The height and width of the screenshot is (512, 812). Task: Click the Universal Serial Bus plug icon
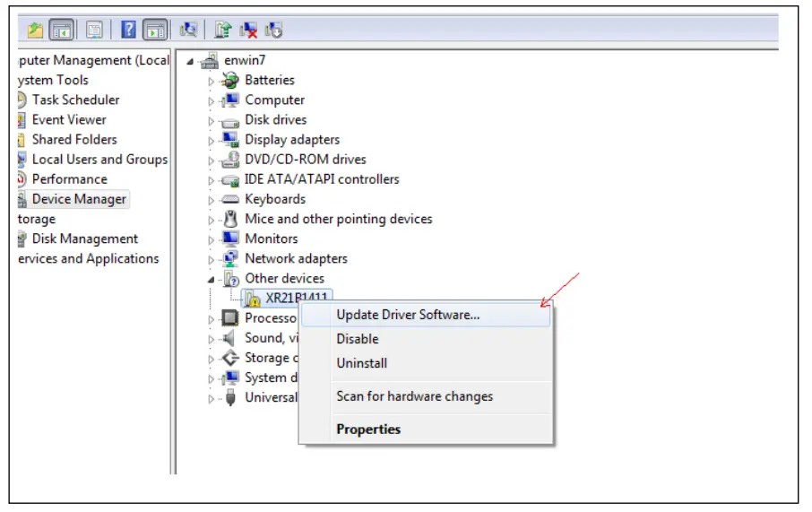[x=230, y=398]
